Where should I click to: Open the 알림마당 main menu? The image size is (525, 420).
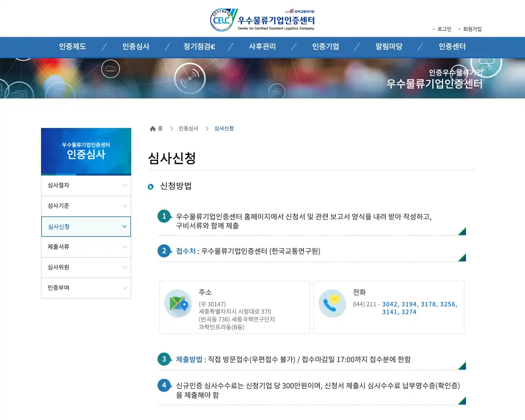point(389,47)
